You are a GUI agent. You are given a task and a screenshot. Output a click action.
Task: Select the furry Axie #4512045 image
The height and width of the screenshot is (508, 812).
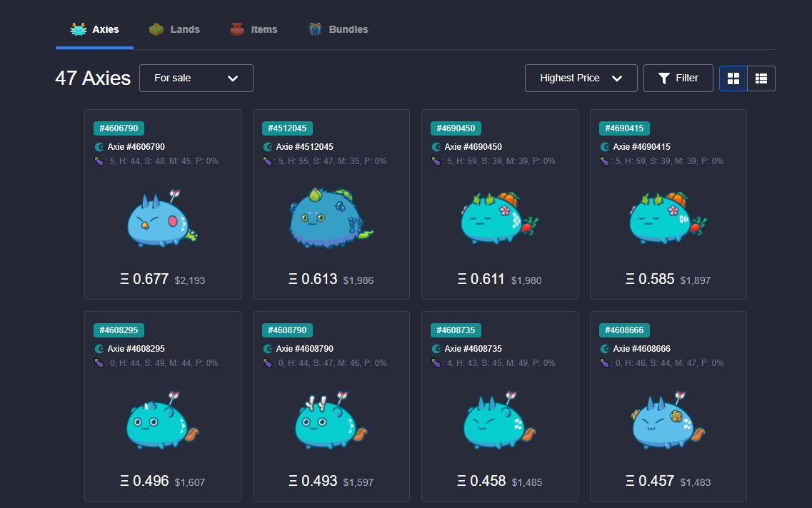331,218
